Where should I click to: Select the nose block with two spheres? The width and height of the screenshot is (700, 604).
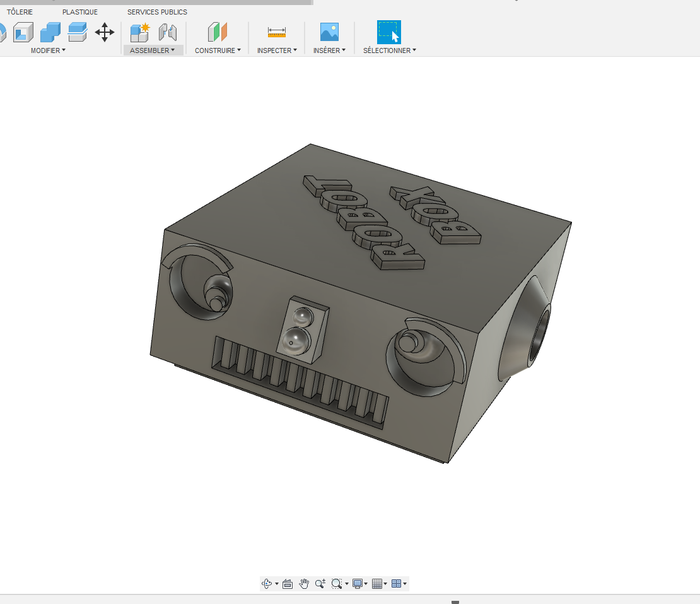[303, 329]
